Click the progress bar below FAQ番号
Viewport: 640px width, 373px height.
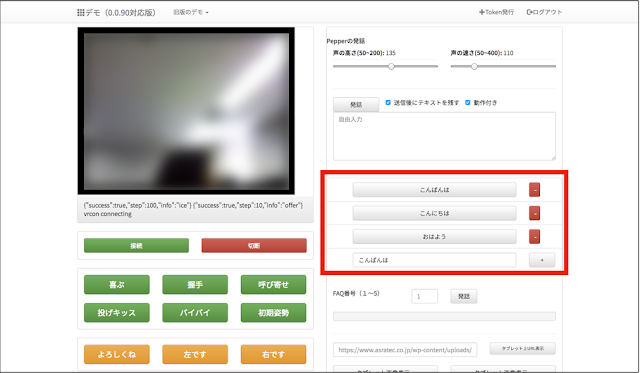click(x=444, y=316)
